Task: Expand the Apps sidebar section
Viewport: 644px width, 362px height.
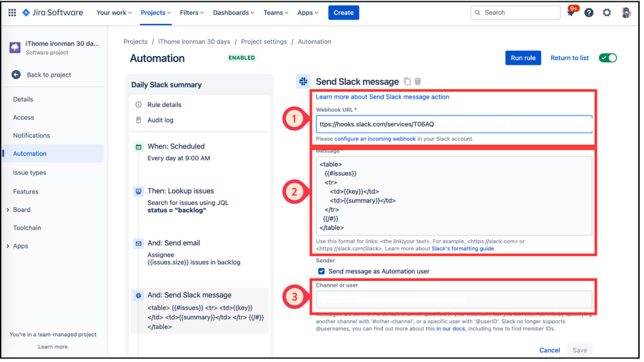Action: (x=8, y=246)
